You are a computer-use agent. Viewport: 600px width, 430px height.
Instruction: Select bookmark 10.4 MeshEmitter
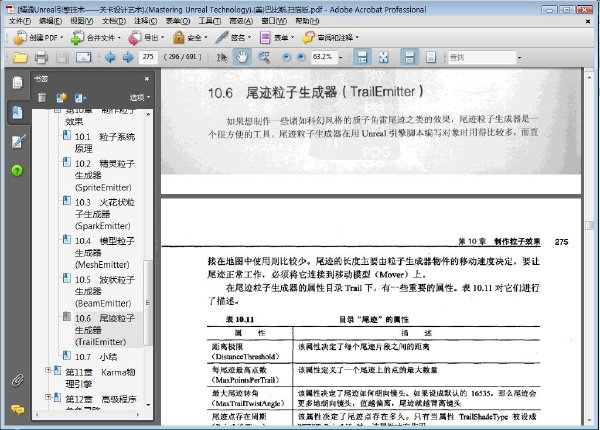(x=99, y=252)
